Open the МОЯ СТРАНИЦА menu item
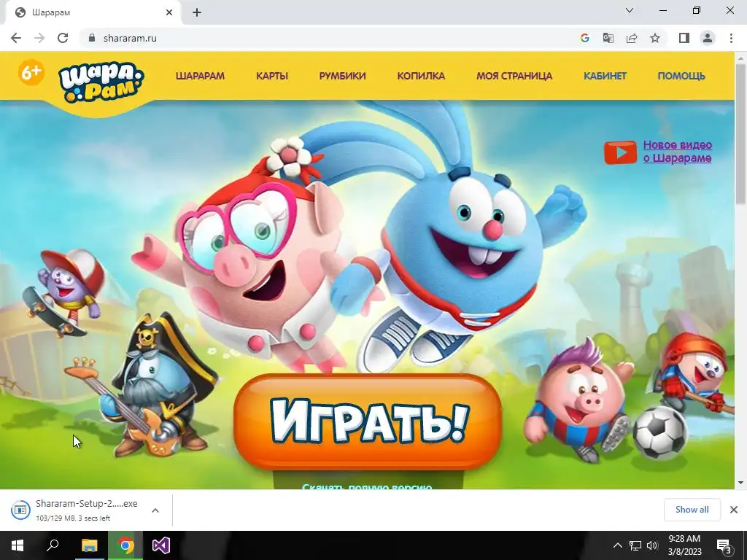The width and height of the screenshot is (747, 560). [514, 76]
